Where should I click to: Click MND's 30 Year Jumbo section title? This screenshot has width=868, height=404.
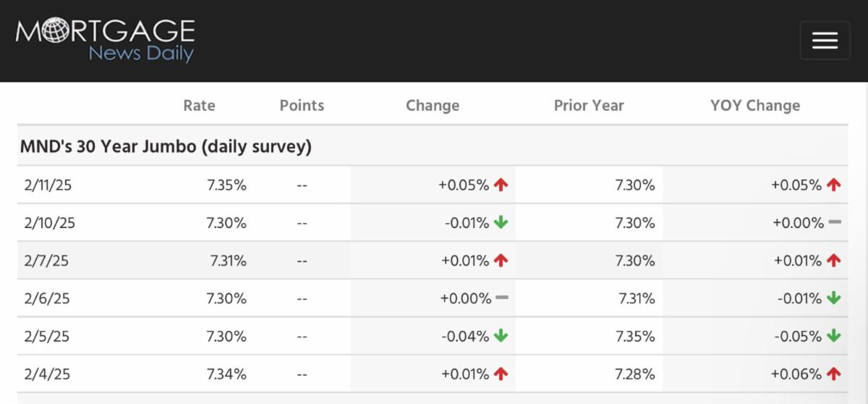pos(166,146)
